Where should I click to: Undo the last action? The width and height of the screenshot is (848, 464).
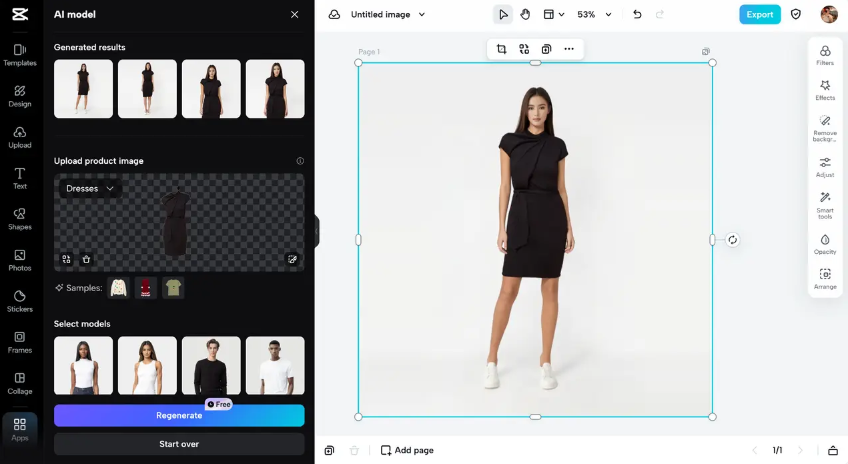(x=637, y=15)
